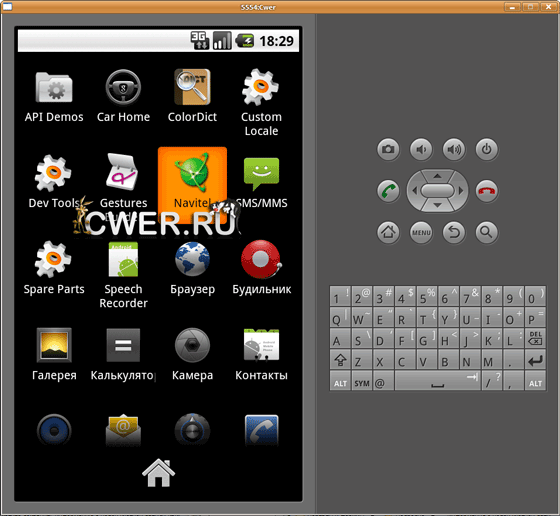560x516 pixels.
Task: Click the red end call button
Action: 487,191
